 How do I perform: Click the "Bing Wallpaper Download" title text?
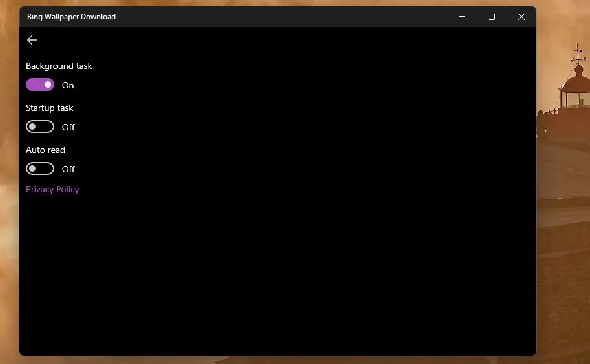(71, 17)
